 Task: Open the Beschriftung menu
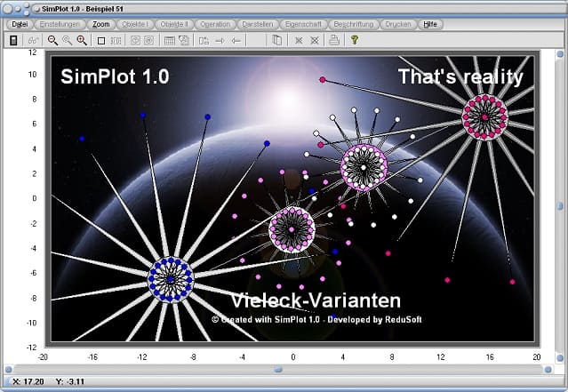click(354, 24)
